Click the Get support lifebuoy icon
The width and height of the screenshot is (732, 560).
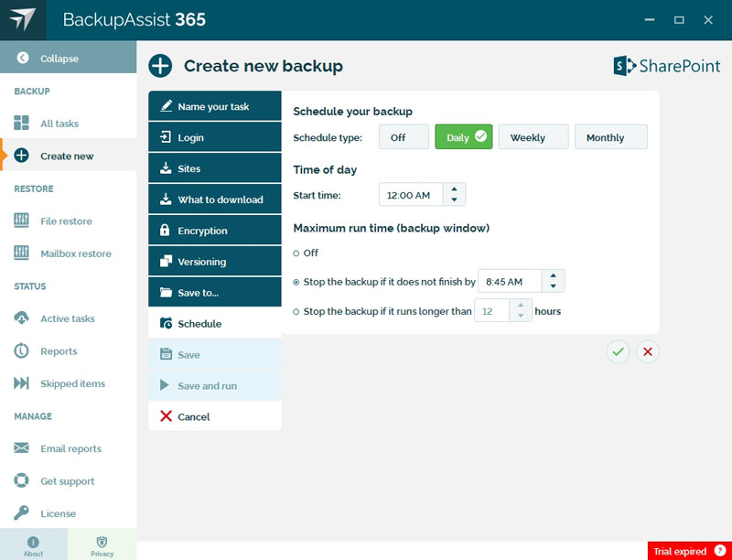[21, 480]
